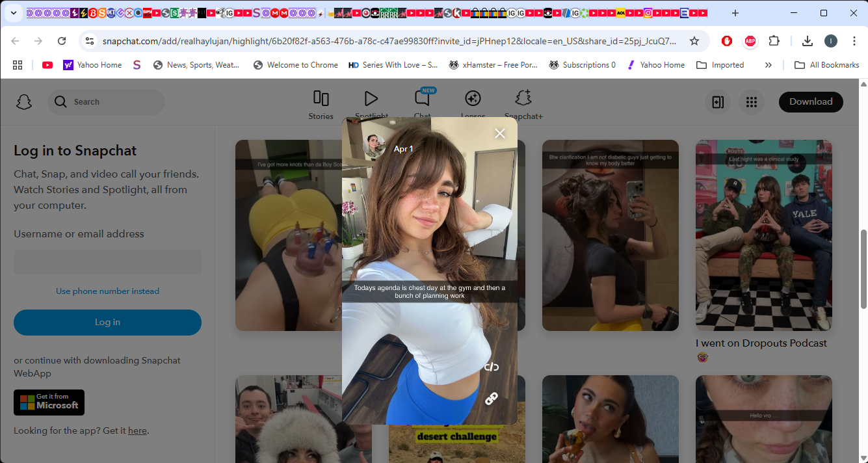This screenshot has width=868, height=463.
Task: Choose Use phone number instead
Action: (107, 291)
